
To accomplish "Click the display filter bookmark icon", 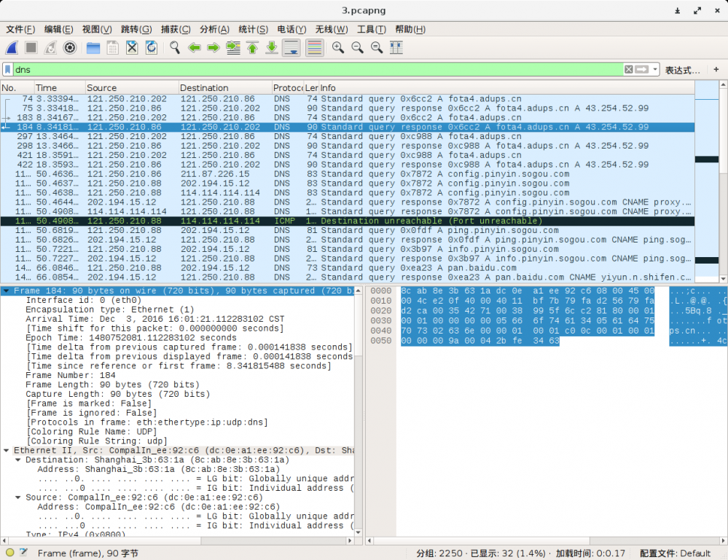I will (x=7, y=70).
